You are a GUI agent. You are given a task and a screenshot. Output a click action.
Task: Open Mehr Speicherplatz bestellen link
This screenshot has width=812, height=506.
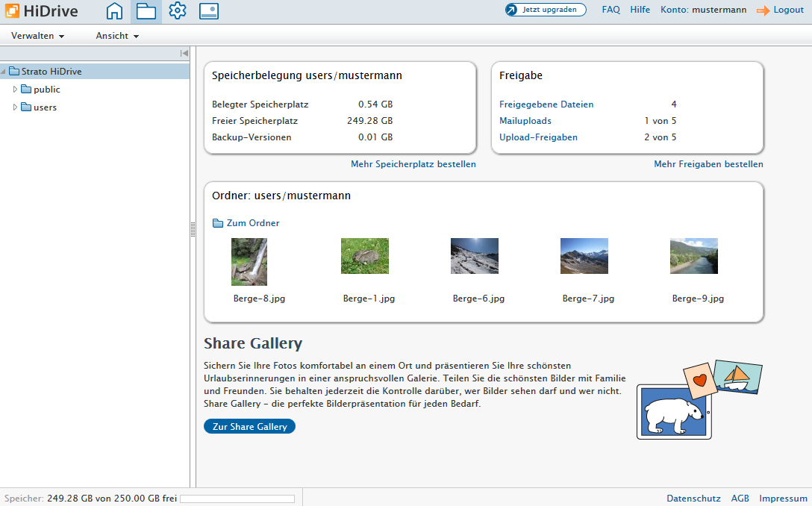[413, 164]
